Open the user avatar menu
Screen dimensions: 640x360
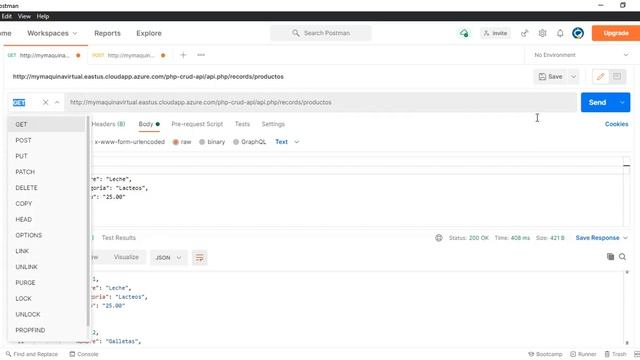(x=578, y=33)
